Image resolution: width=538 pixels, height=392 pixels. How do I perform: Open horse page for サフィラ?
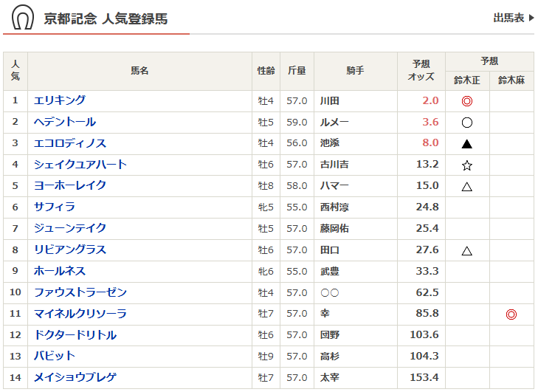tap(55, 207)
